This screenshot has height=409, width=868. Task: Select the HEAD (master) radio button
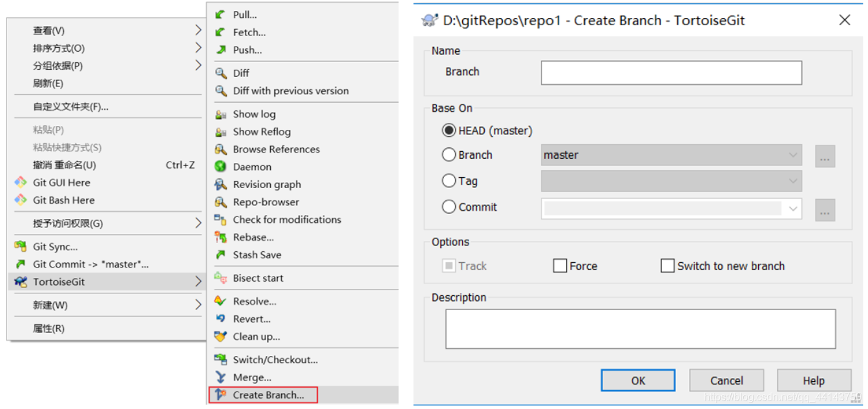[x=449, y=131]
